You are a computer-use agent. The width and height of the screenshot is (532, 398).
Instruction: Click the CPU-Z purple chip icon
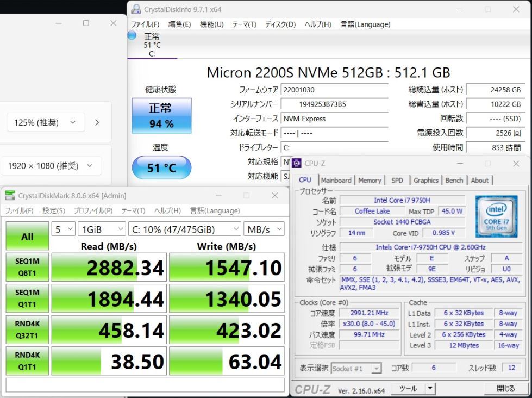point(297,163)
